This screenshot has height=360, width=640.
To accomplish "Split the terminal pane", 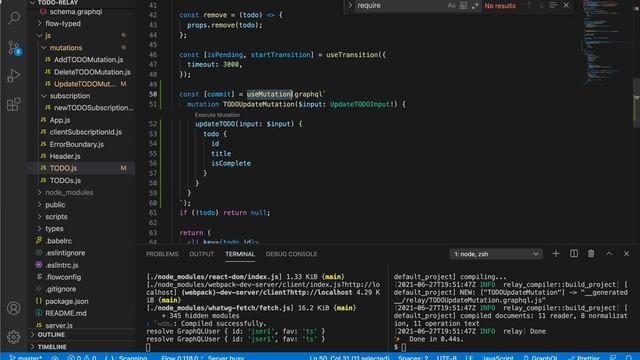I will point(573,254).
